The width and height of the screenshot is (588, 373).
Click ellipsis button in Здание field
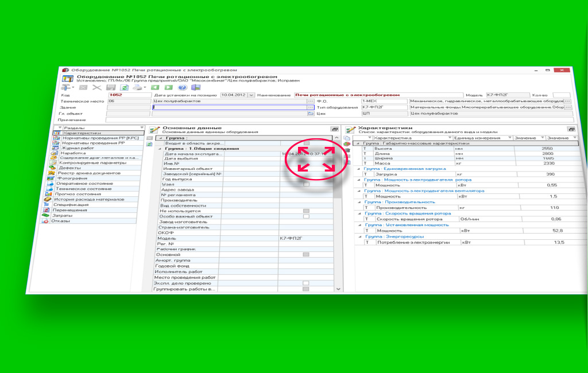tap(311, 107)
